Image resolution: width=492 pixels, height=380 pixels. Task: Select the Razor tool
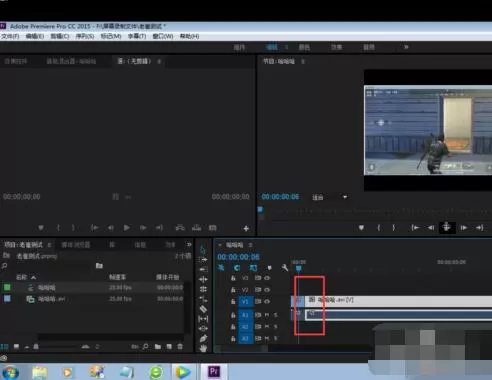203,309
